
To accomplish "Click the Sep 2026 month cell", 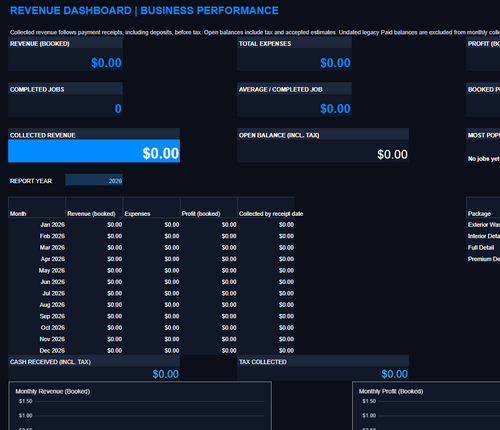I will [x=37, y=316].
